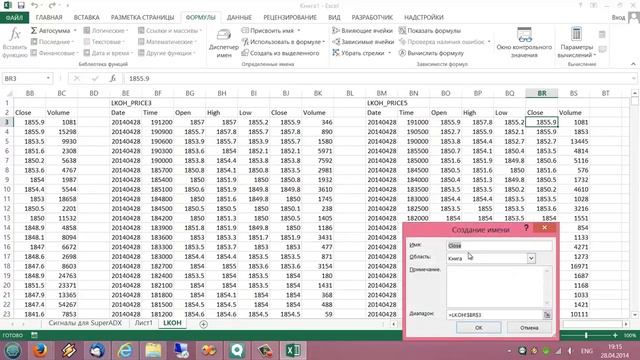
Task: Select column BE header
Action: pos(126,93)
